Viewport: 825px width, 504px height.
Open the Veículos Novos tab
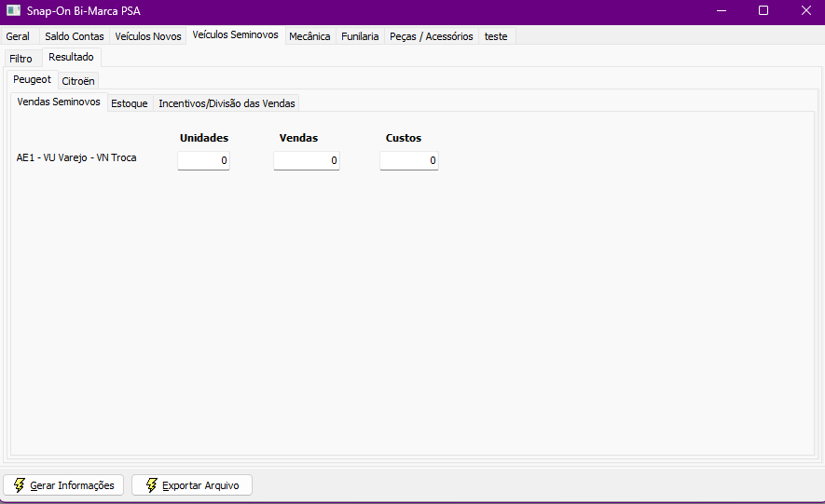pos(148,36)
